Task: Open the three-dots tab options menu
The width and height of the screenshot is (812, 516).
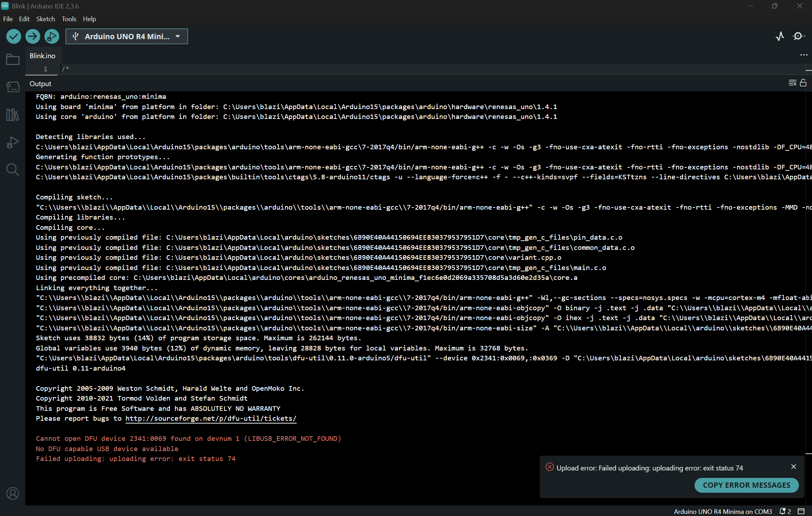Action: pos(804,55)
